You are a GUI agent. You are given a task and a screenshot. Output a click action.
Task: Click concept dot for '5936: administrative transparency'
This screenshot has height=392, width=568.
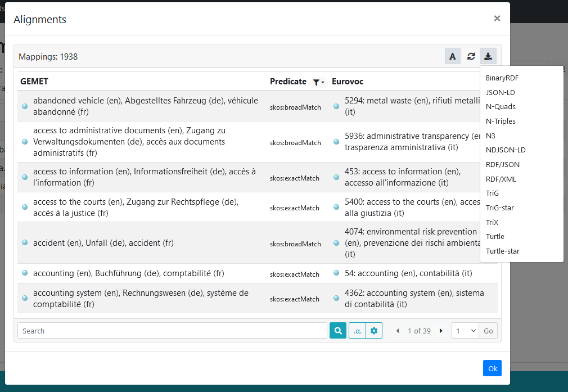click(x=336, y=142)
